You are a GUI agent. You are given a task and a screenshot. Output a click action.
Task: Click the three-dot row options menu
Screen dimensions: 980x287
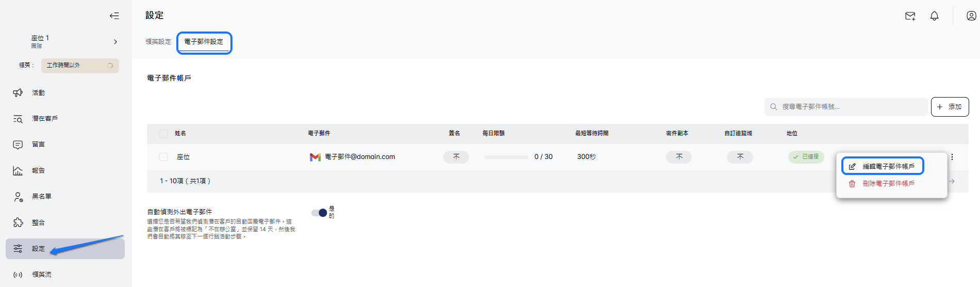tap(952, 157)
